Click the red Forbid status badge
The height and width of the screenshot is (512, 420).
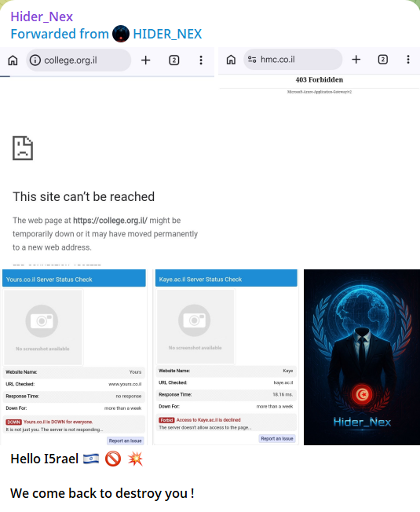[166, 420]
